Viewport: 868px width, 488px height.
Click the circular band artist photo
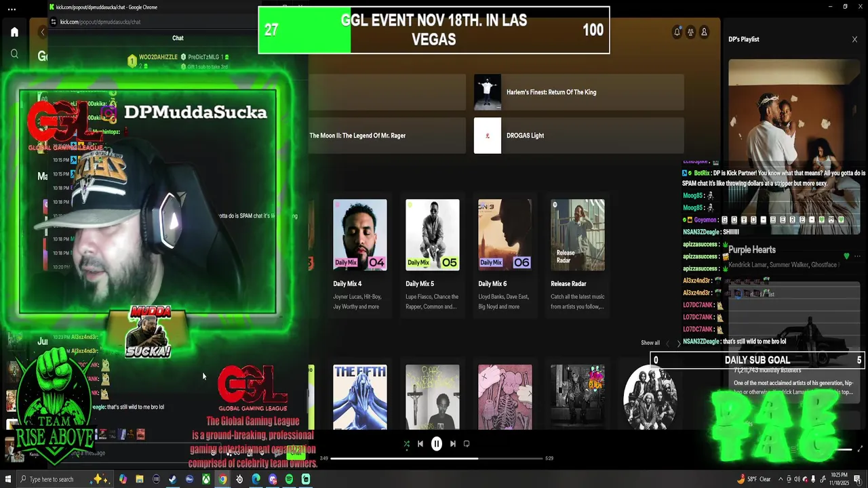650,397
